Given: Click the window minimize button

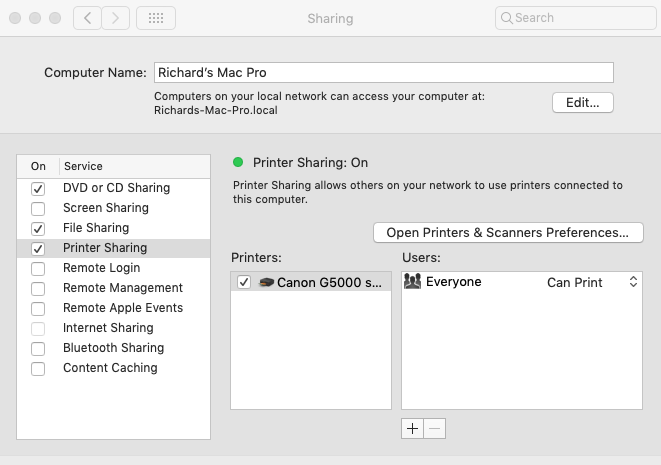Looking at the screenshot, I should coord(35,18).
